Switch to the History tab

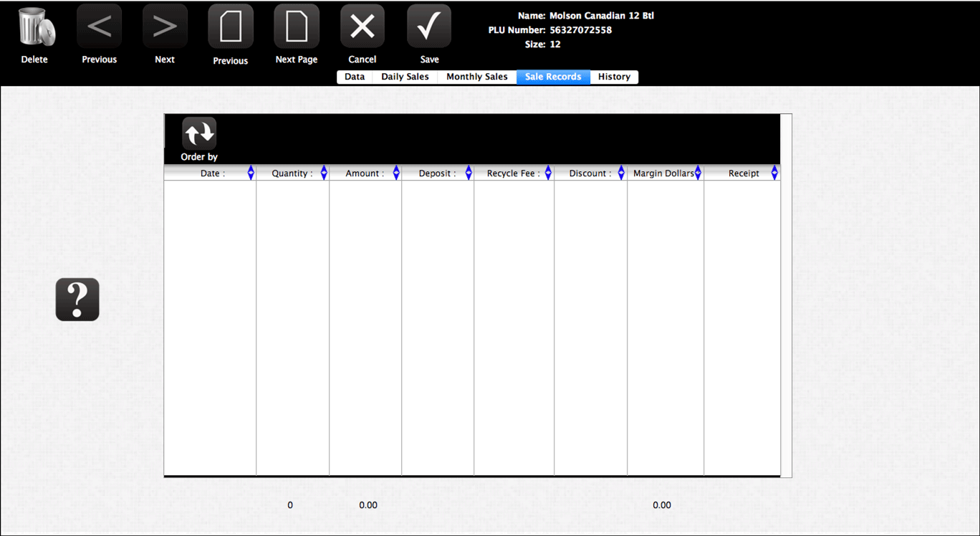(614, 77)
